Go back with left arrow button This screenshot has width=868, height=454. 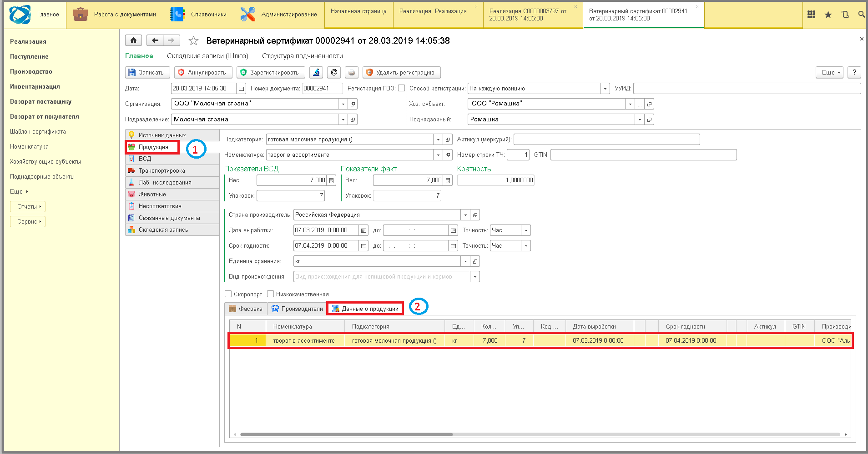[x=155, y=40]
